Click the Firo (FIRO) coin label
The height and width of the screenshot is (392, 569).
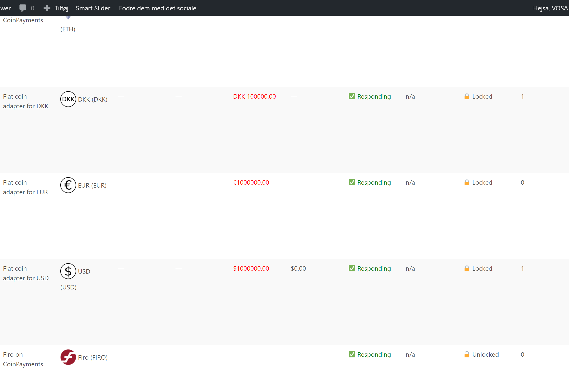coord(93,357)
